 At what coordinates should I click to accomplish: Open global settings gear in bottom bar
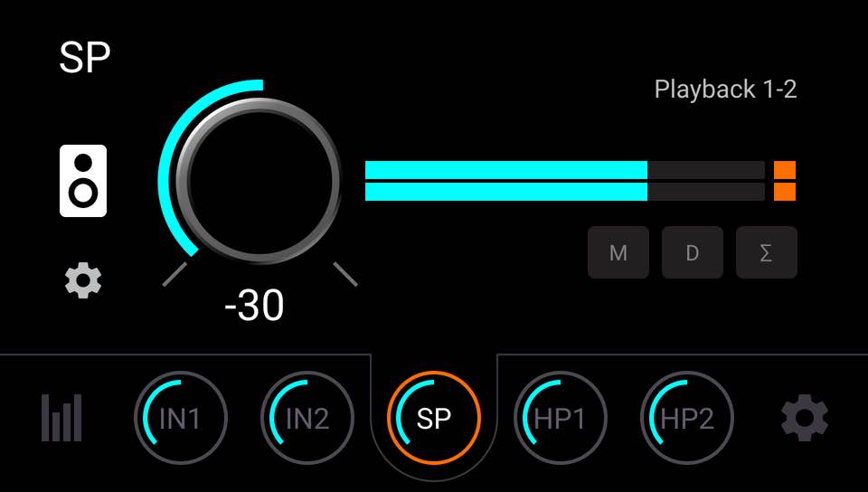[x=805, y=418]
